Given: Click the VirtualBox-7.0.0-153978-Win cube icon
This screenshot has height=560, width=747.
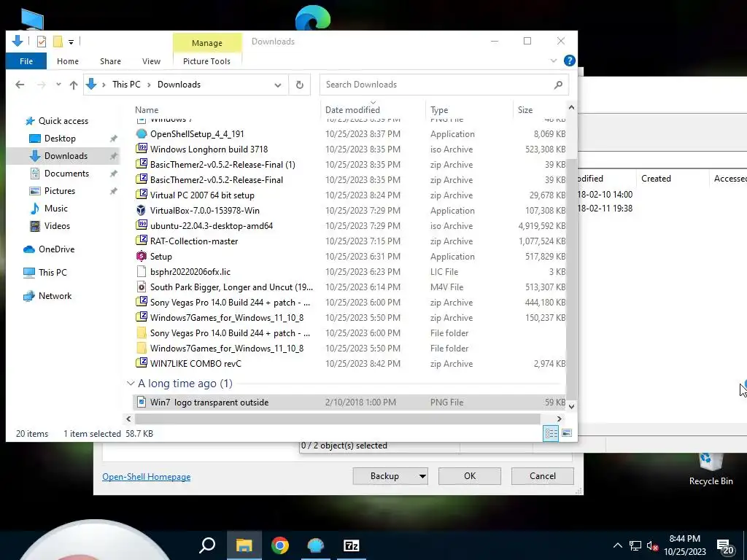Looking at the screenshot, I should click(x=142, y=211).
